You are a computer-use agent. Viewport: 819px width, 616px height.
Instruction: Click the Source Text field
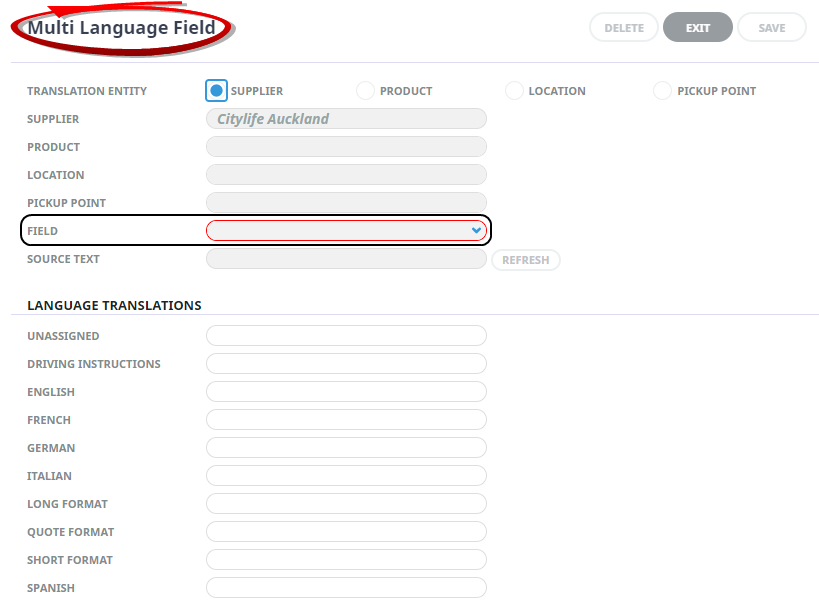[346, 259]
